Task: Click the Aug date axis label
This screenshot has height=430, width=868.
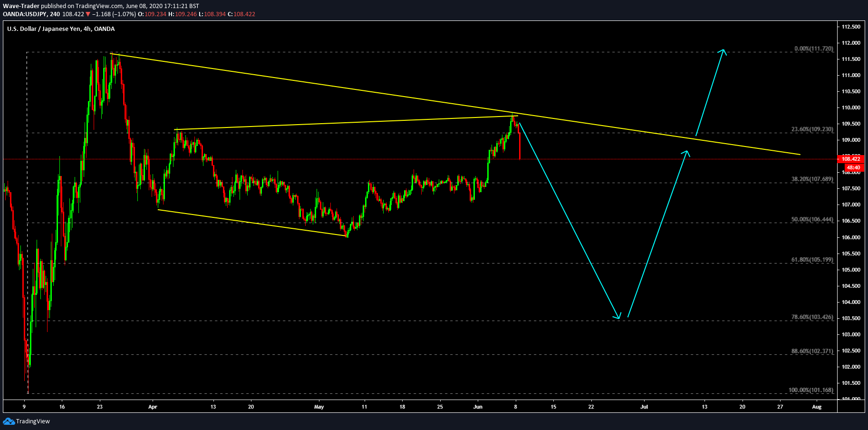Action: click(817, 407)
